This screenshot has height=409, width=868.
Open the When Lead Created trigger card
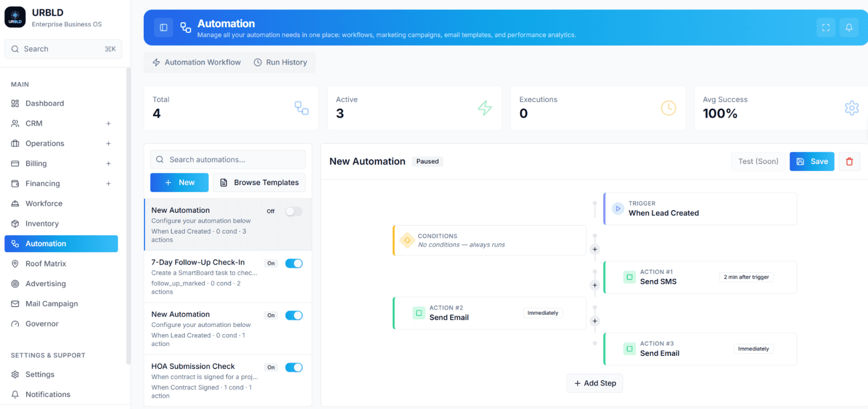pyautogui.click(x=700, y=209)
